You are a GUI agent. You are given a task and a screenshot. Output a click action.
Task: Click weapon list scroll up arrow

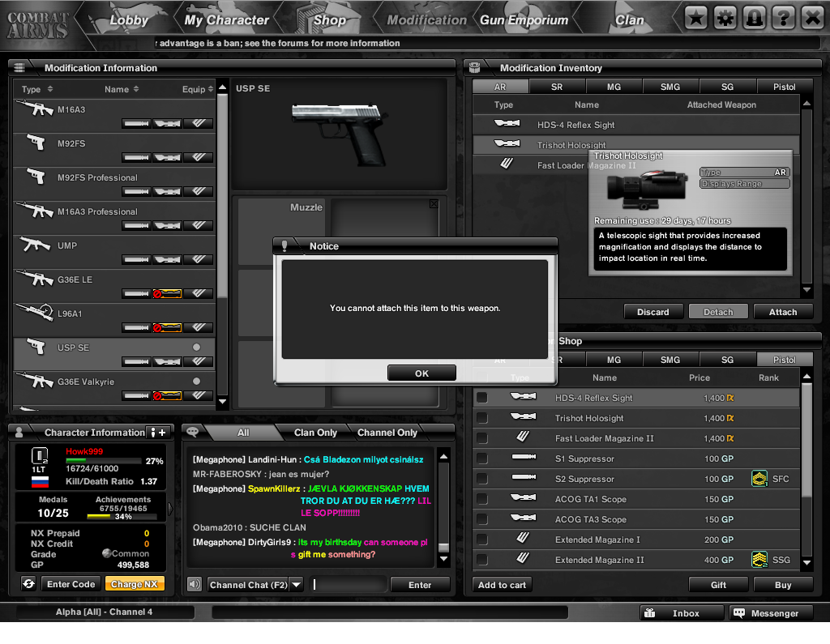(222, 87)
